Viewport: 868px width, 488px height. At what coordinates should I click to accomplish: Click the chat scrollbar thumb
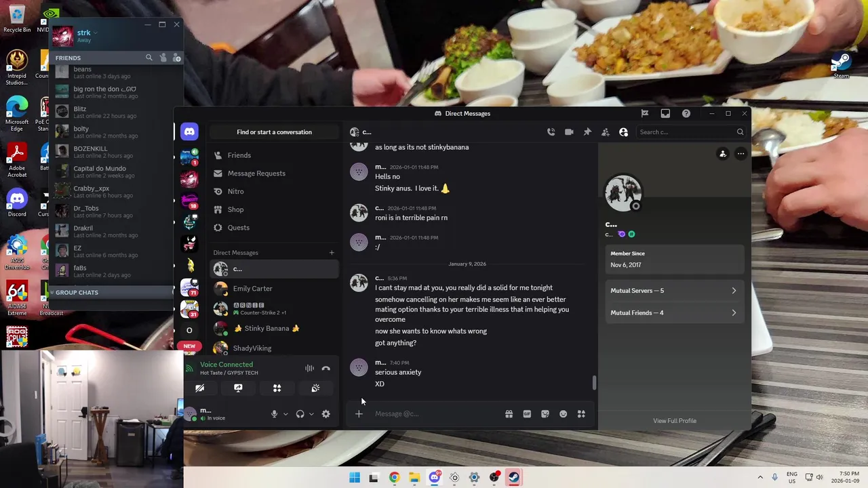pyautogui.click(x=595, y=383)
